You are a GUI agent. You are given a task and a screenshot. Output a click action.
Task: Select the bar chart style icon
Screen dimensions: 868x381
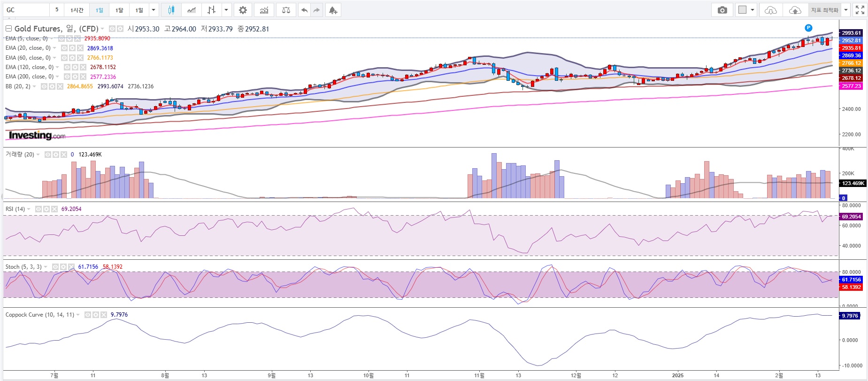[212, 10]
